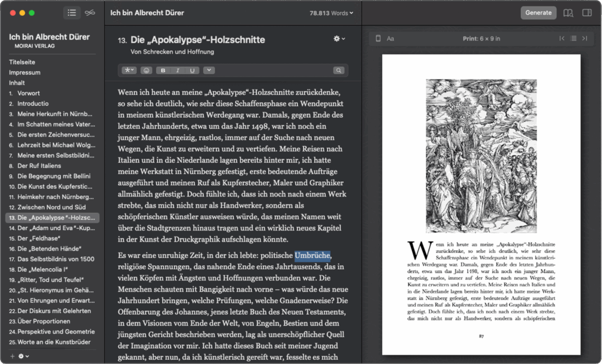
Task: Edit the chapter title Die „Apokalypse“-Holzschnitte
Action: 198,39
